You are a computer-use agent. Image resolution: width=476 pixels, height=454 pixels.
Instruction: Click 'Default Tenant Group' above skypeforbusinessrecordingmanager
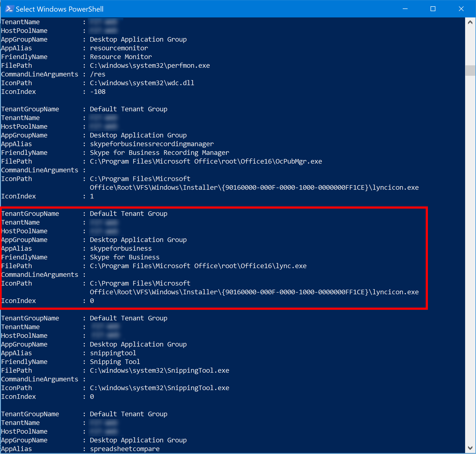tap(129, 109)
